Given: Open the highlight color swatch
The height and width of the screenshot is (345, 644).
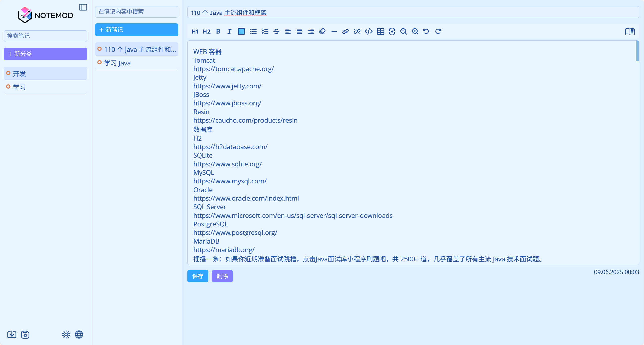Looking at the screenshot, I should (x=241, y=31).
